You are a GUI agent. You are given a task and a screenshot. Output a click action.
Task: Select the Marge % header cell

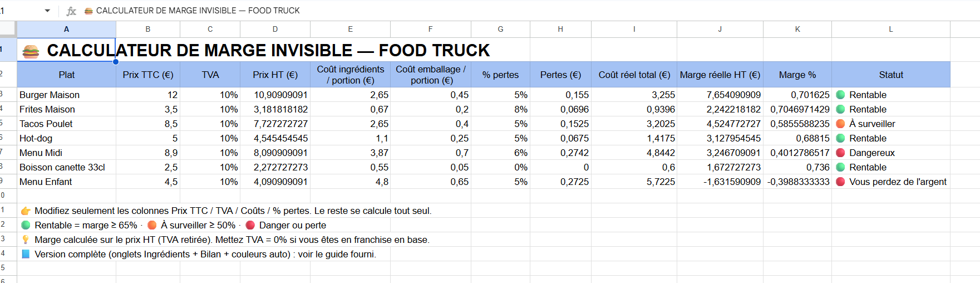coord(797,75)
